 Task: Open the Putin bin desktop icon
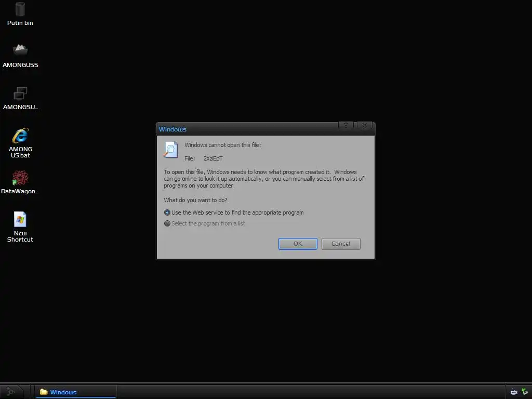click(x=20, y=14)
